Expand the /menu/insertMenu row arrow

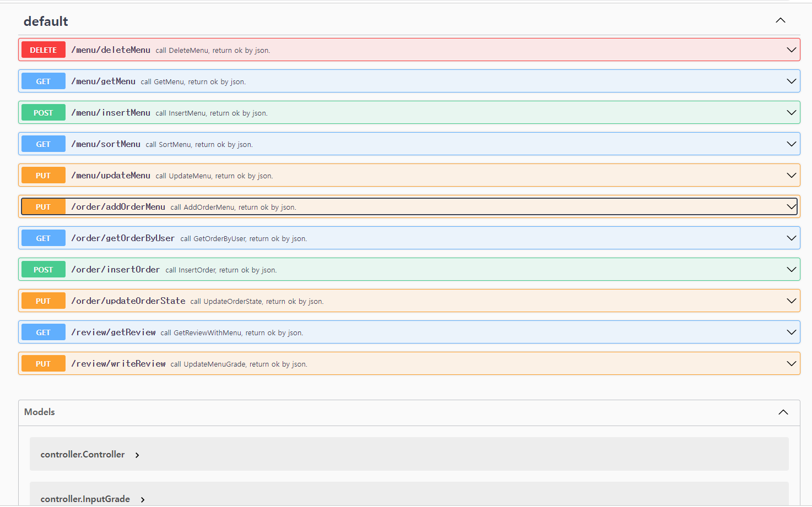(x=792, y=113)
